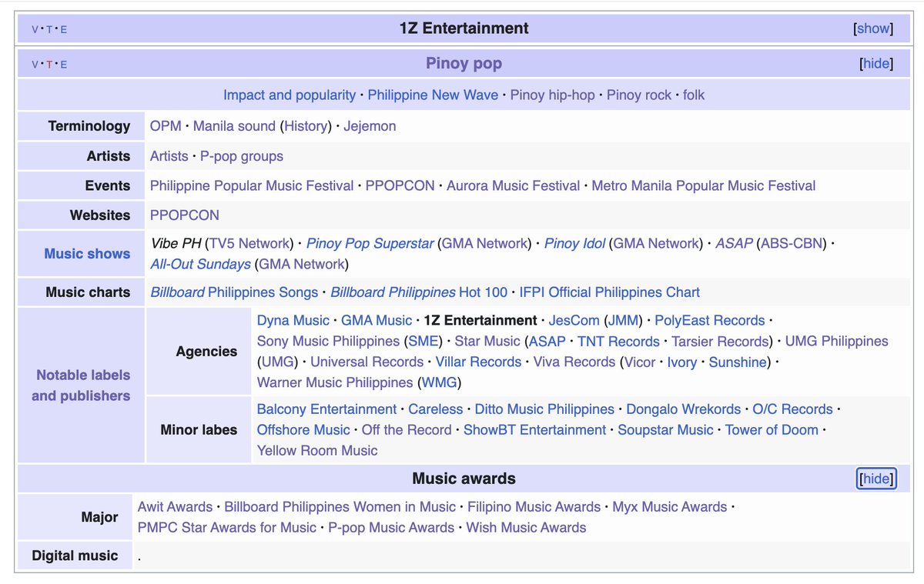Open Billboard Philippines Hot 100 link
This screenshot has width=924, height=584.
(x=419, y=292)
